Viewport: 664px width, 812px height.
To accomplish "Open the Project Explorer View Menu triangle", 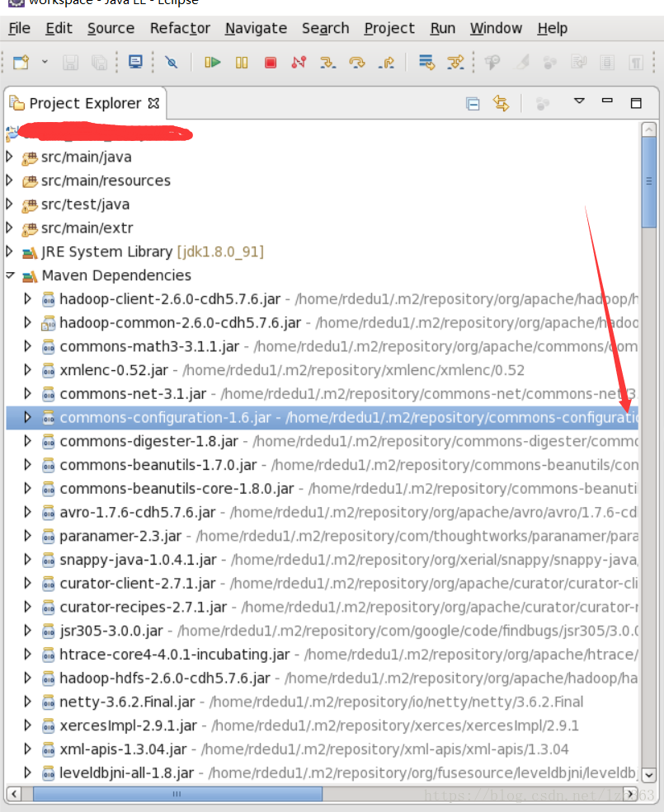I will pos(580,101).
